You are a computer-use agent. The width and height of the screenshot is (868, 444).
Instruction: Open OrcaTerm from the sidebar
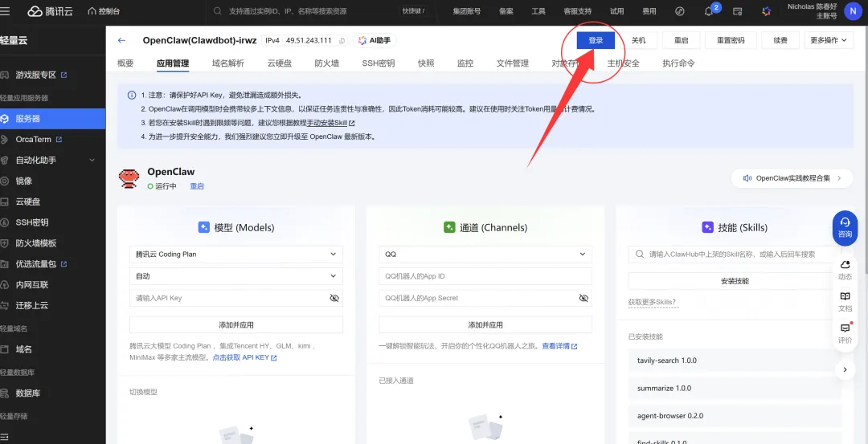(x=33, y=140)
